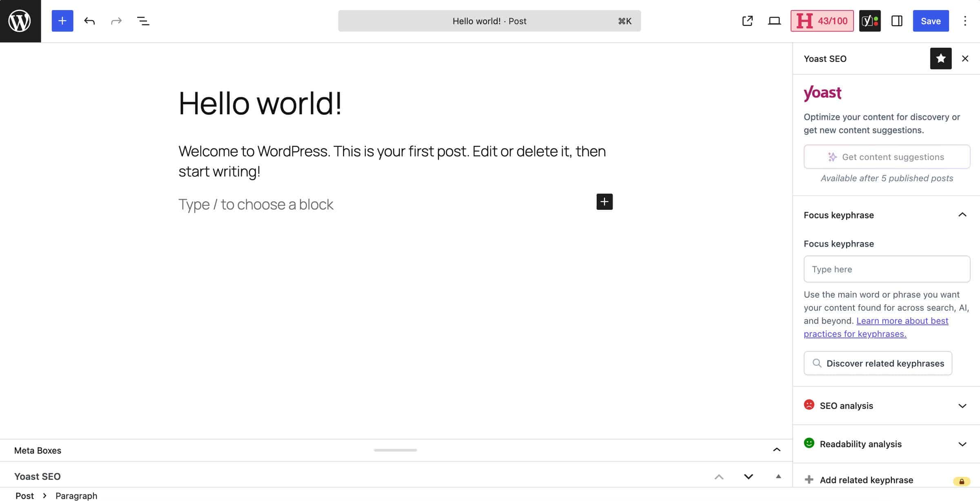Open the device preview options
Image resolution: width=980 pixels, height=501 pixels.
coord(774,21)
